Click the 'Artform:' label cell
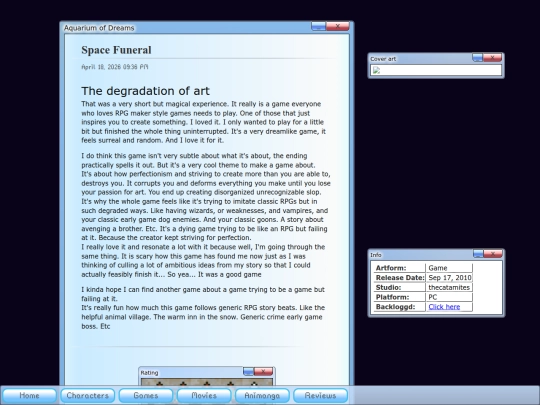540x405 pixels. [399, 268]
